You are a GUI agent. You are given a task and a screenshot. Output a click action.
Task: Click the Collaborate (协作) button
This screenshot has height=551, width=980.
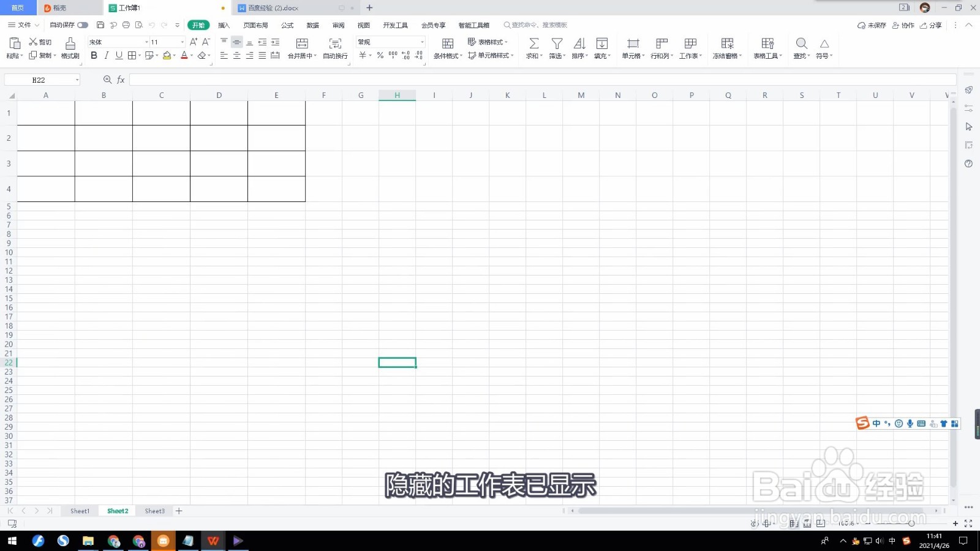903,25
